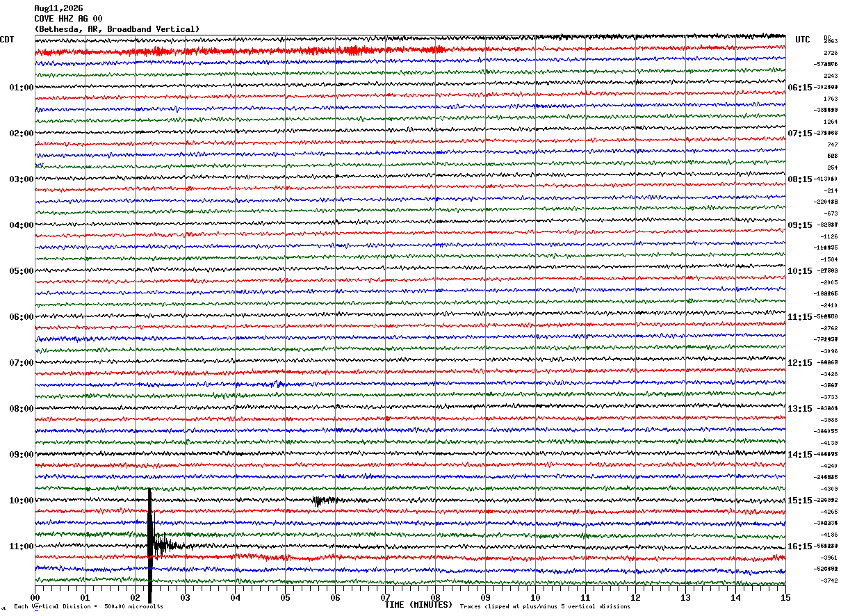The image size is (841, 616).
Task: Click the 12:15 UTC time label
Action: point(801,363)
